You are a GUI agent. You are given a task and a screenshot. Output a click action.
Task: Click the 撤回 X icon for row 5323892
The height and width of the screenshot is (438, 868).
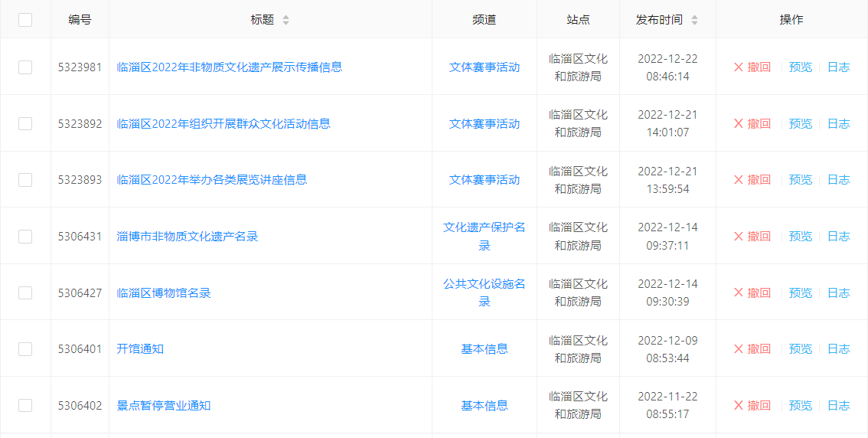pos(739,124)
